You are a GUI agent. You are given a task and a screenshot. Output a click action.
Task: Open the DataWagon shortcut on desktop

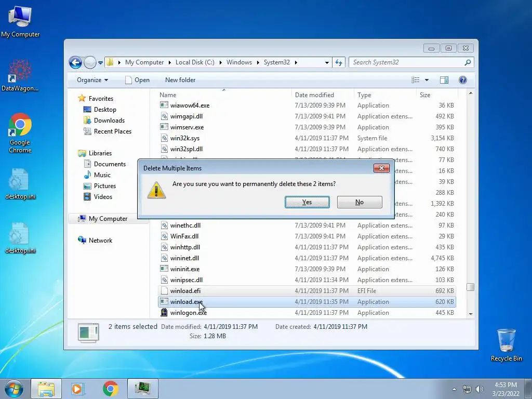(x=20, y=75)
